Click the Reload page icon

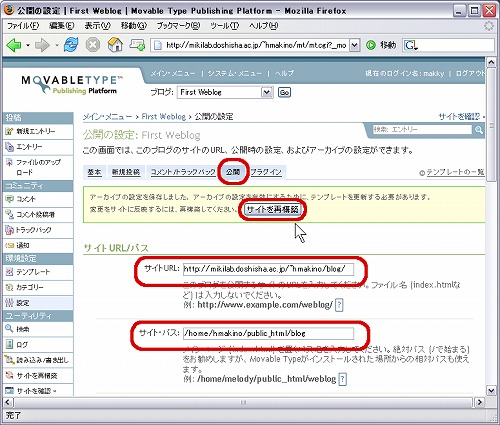(71, 45)
